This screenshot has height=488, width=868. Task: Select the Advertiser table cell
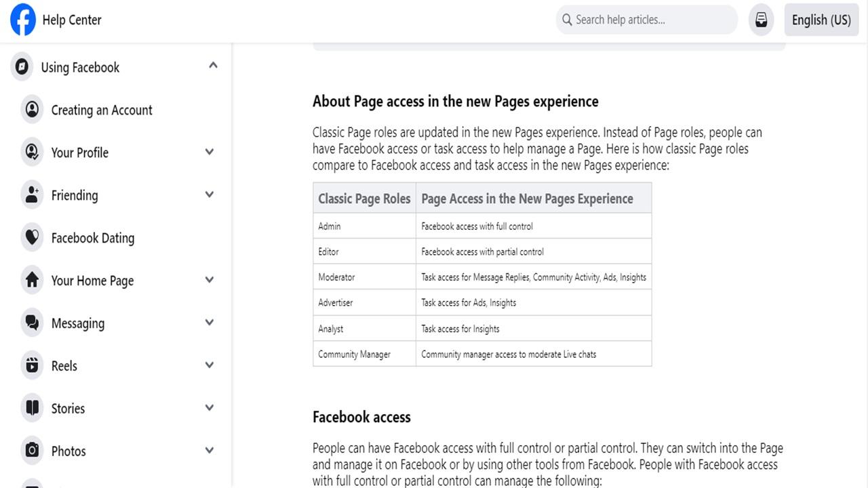364,303
